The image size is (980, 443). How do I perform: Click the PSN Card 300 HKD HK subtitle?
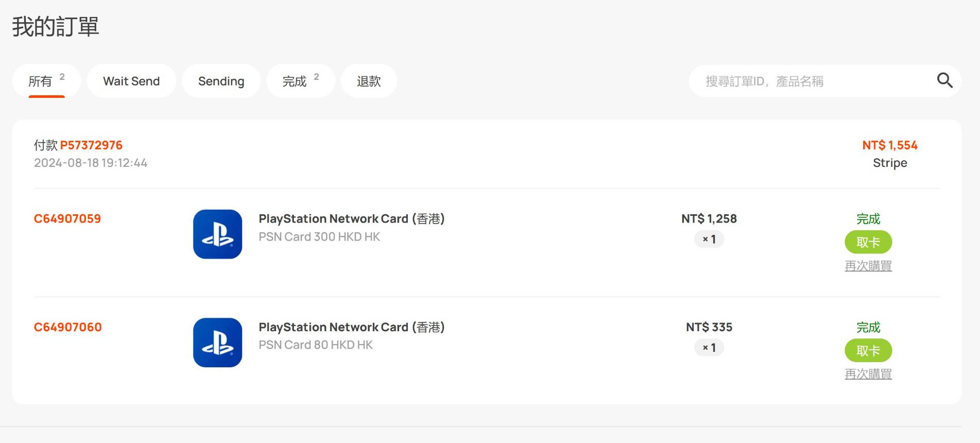pos(319,237)
